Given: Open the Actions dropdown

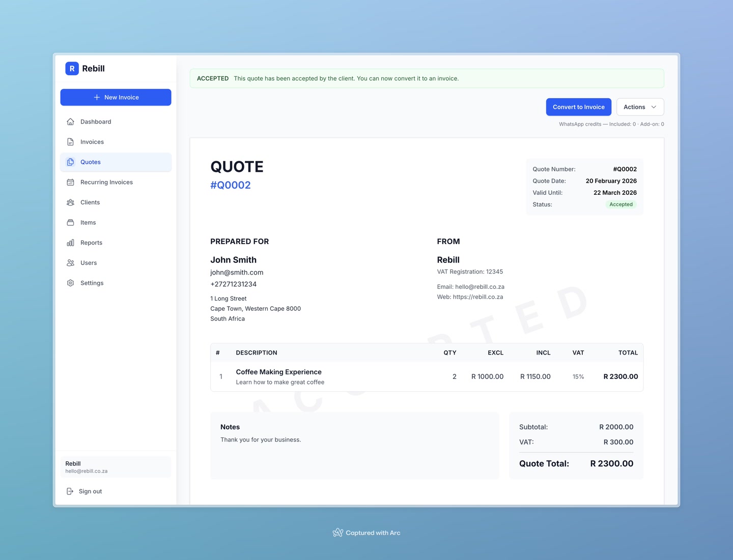Looking at the screenshot, I should pos(634,107).
